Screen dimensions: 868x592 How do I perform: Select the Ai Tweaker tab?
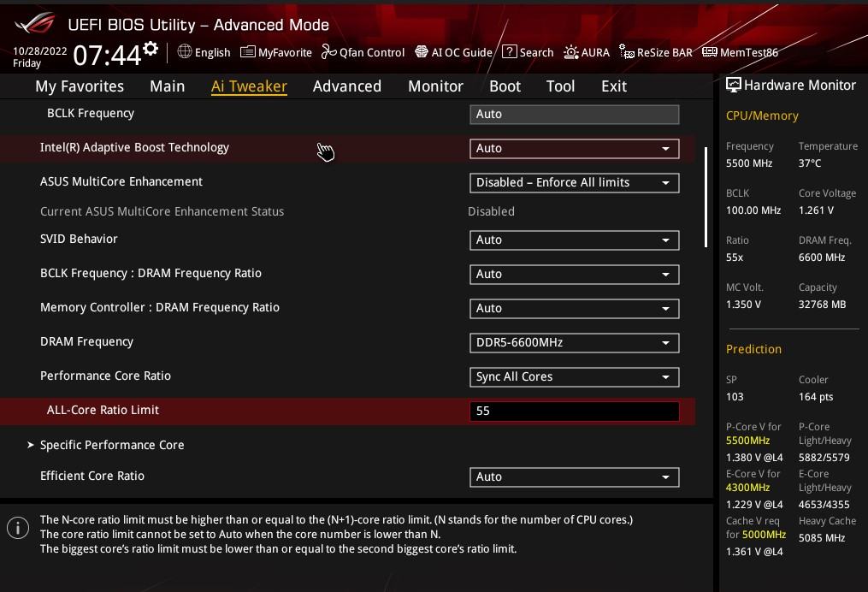tap(249, 86)
